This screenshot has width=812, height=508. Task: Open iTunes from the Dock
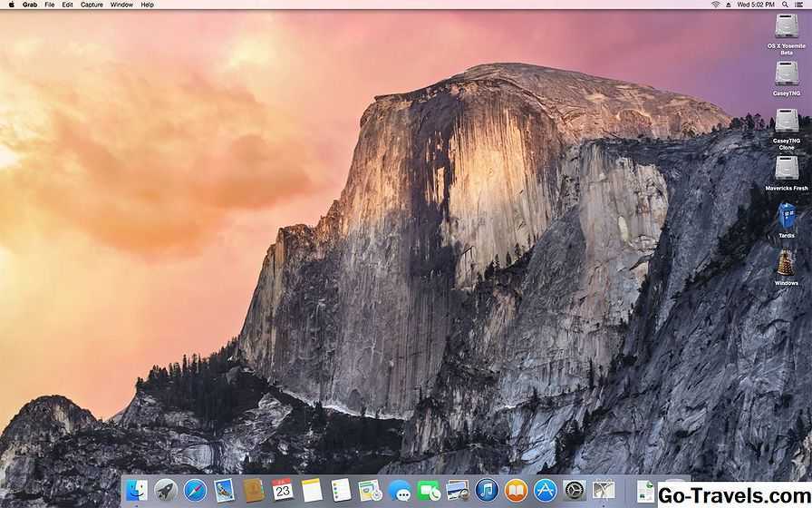click(x=487, y=491)
